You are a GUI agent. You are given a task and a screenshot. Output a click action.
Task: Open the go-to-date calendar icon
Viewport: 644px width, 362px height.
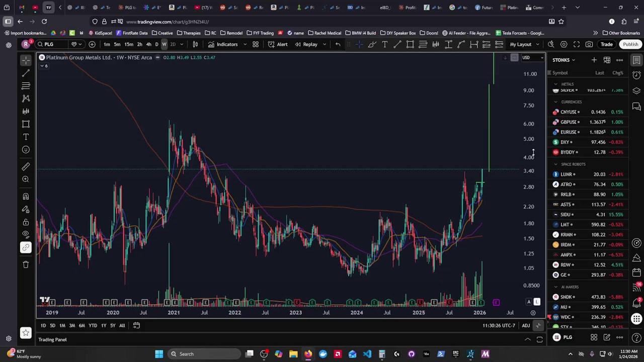(136, 326)
